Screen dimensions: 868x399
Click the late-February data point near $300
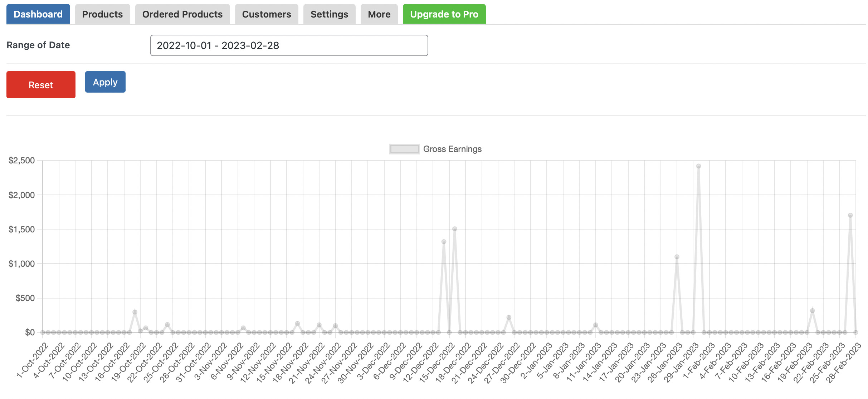tap(812, 311)
